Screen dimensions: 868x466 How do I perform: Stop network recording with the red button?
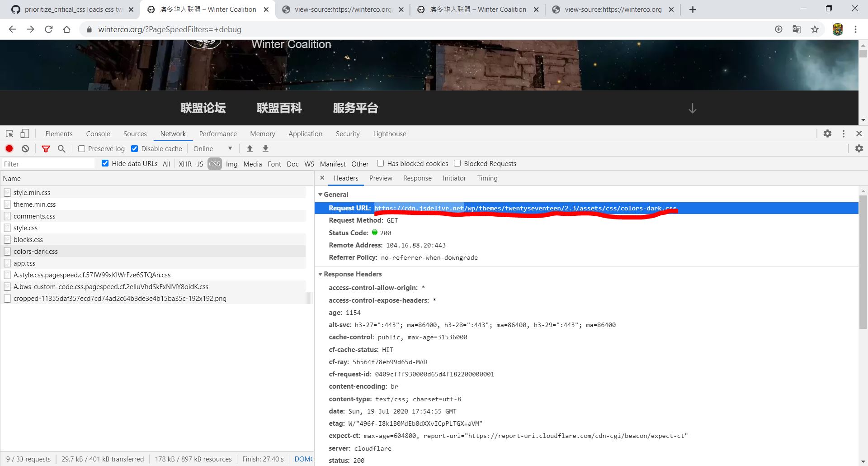[9, 148]
